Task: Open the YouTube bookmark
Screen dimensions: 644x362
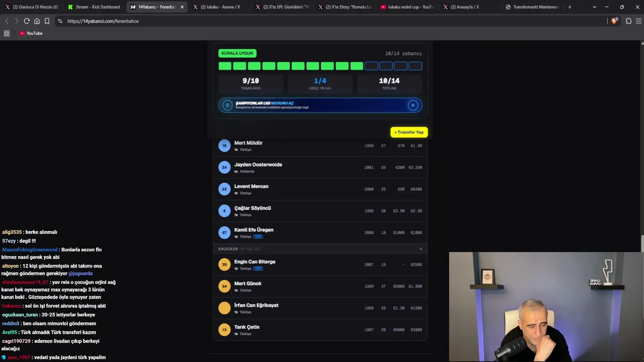Action: point(31,33)
